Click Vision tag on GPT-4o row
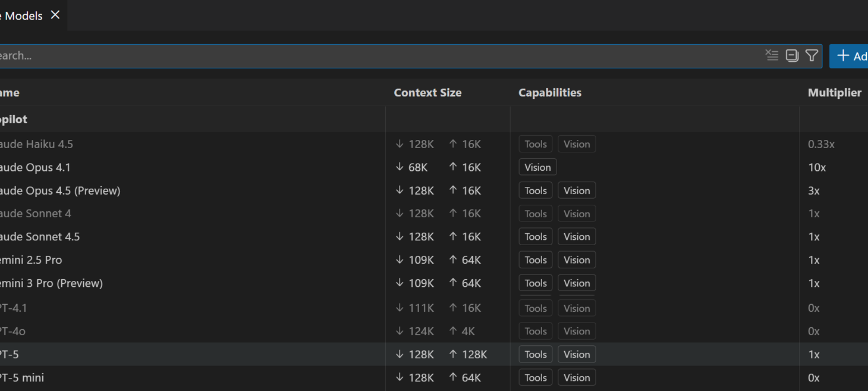 point(577,331)
